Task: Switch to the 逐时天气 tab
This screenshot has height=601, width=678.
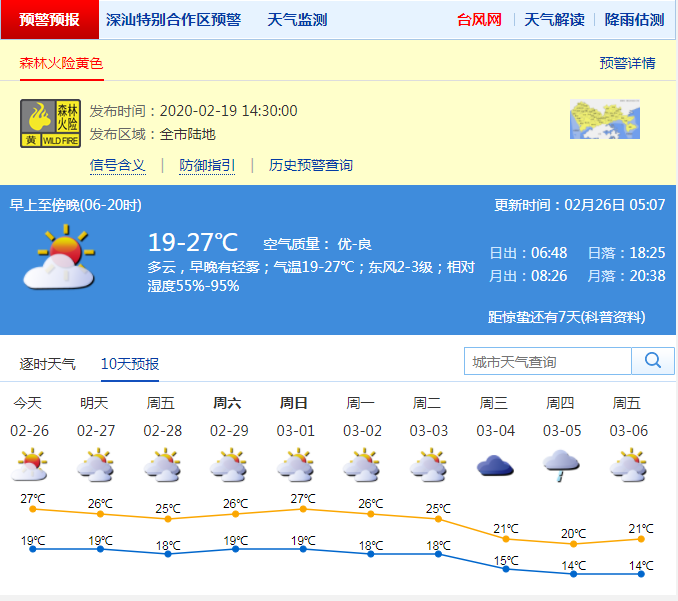Action: coord(47,363)
